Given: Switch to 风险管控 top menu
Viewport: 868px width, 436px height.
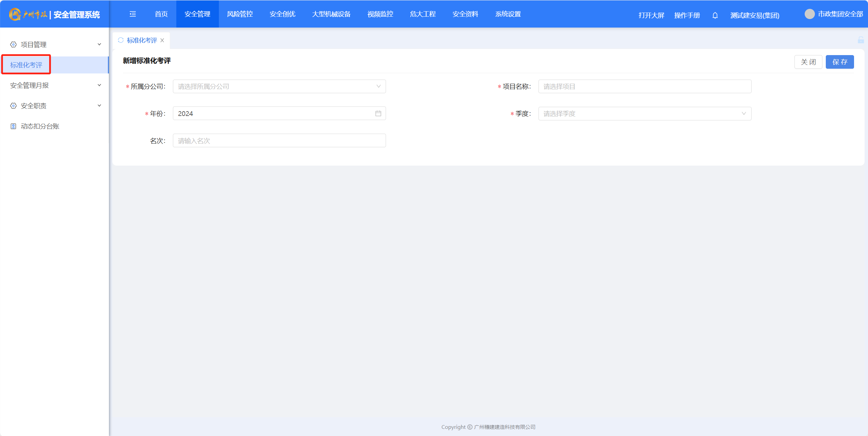Looking at the screenshot, I should coord(240,14).
